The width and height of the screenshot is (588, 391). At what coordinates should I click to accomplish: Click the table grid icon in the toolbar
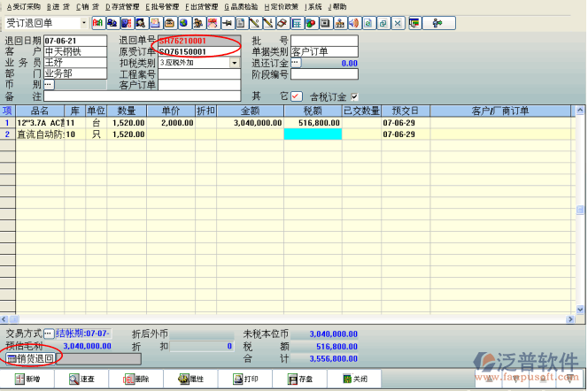click(x=297, y=21)
